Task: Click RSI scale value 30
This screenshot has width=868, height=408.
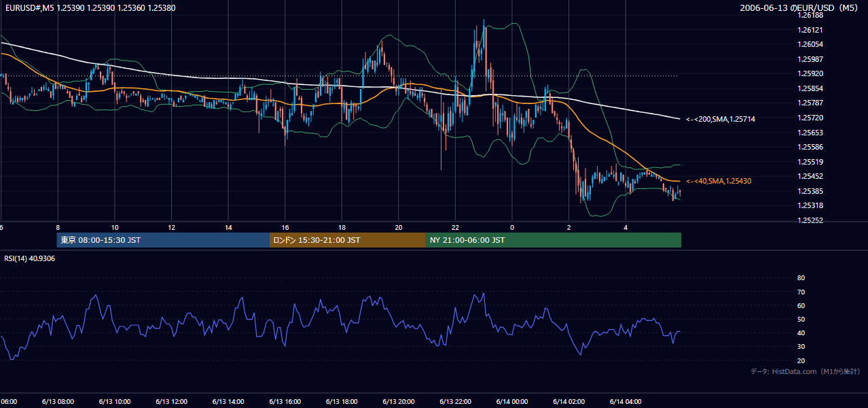Action: pos(801,347)
